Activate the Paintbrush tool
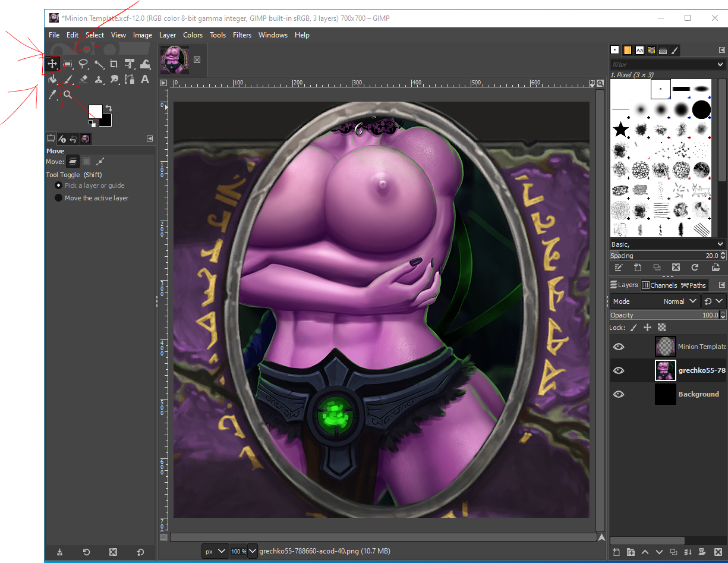This screenshot has height=563, width=728. (x=68, y=79)
